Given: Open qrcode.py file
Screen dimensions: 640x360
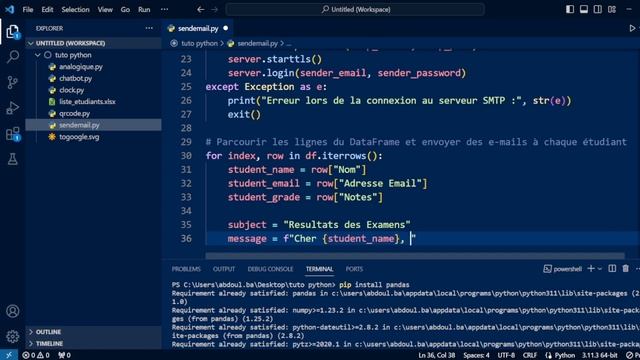Looking at the screenshot, I should point(93,113).
